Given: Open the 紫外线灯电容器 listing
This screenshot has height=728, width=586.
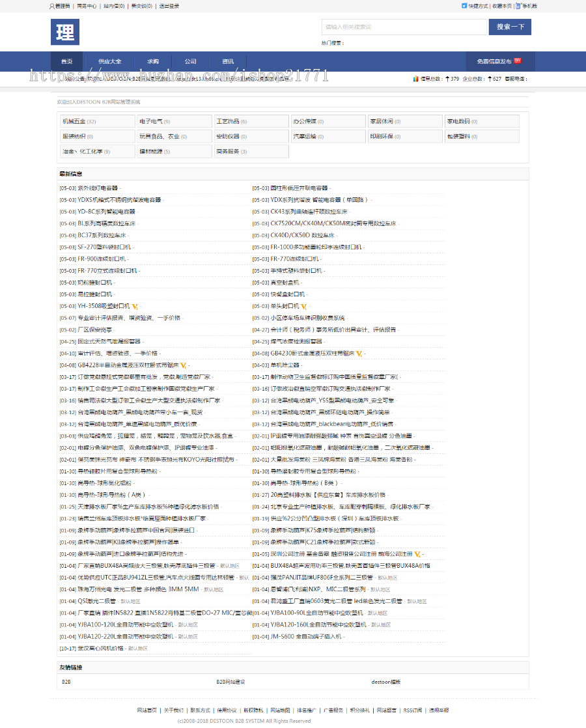Looking at the screenshot, I should point(98,188).
